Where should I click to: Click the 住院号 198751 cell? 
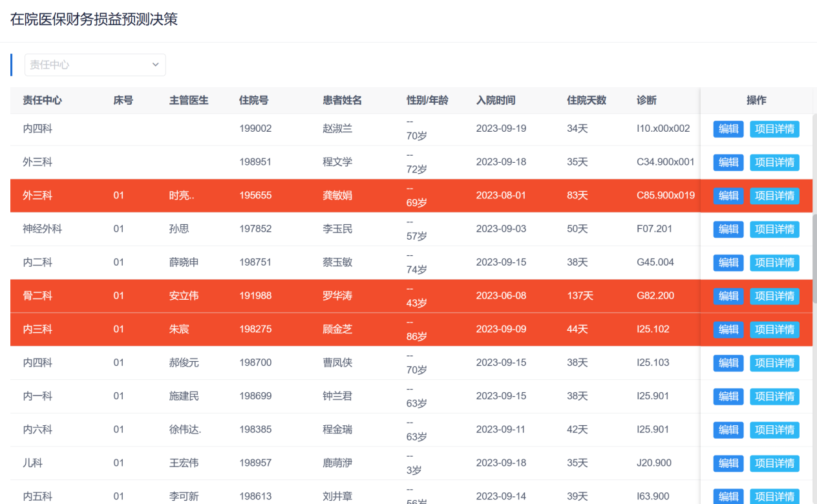(x=255, y=262)
